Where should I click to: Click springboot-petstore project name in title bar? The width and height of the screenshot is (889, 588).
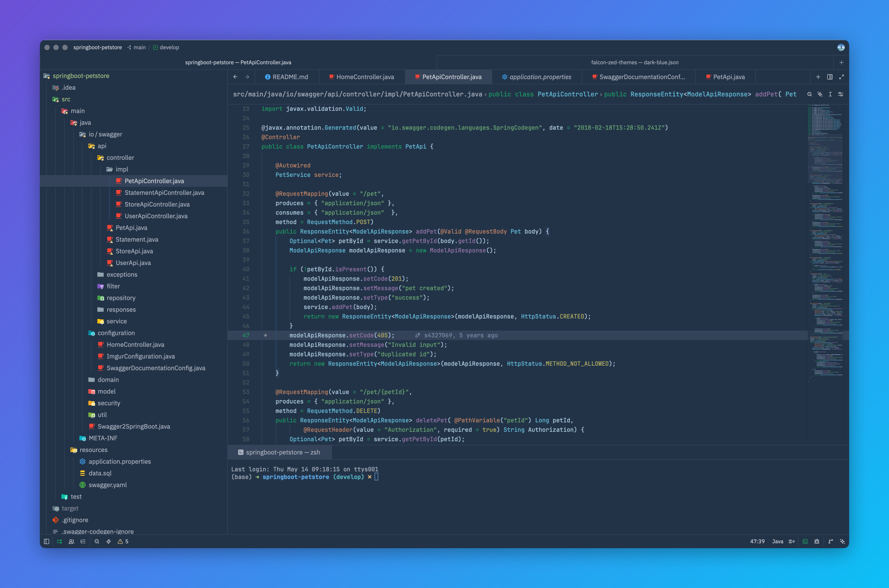tap(98, 47)
